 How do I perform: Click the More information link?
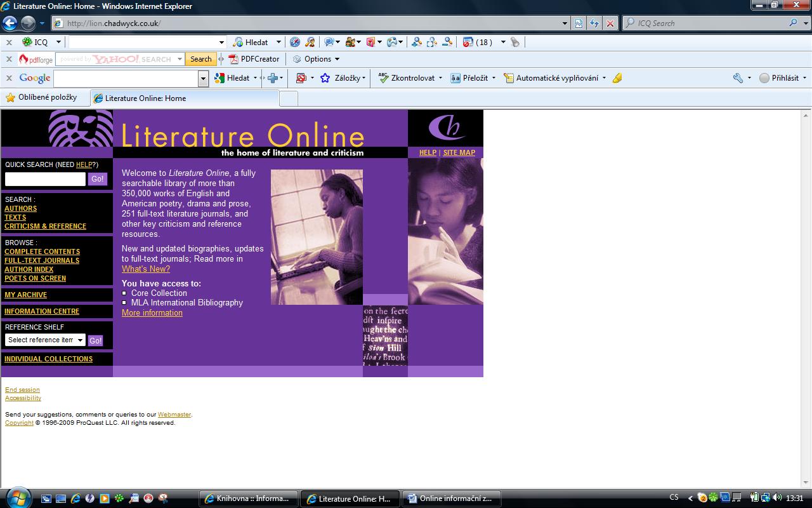(x=152, y=312)
